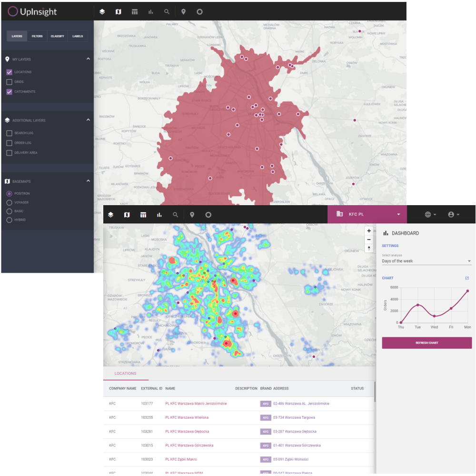This screenshot has width=476, height=476.
Task: Click KFC brand badge in Górczewska row
Action: click(x=266, y=446)
